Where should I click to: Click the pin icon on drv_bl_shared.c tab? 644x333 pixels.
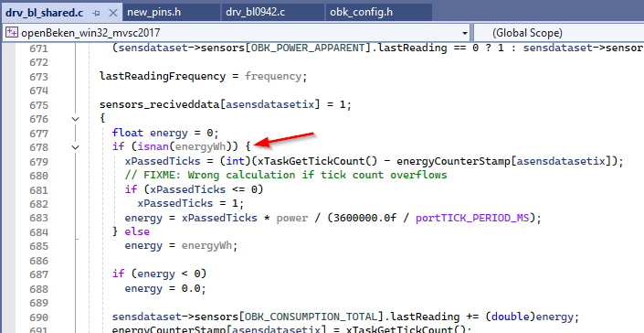tap(96, 13)
